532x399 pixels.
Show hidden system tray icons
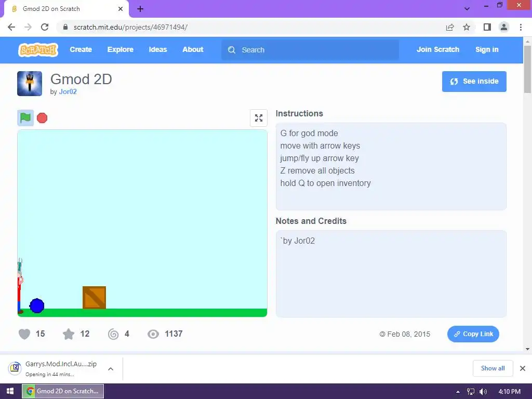tap(458, 392)
